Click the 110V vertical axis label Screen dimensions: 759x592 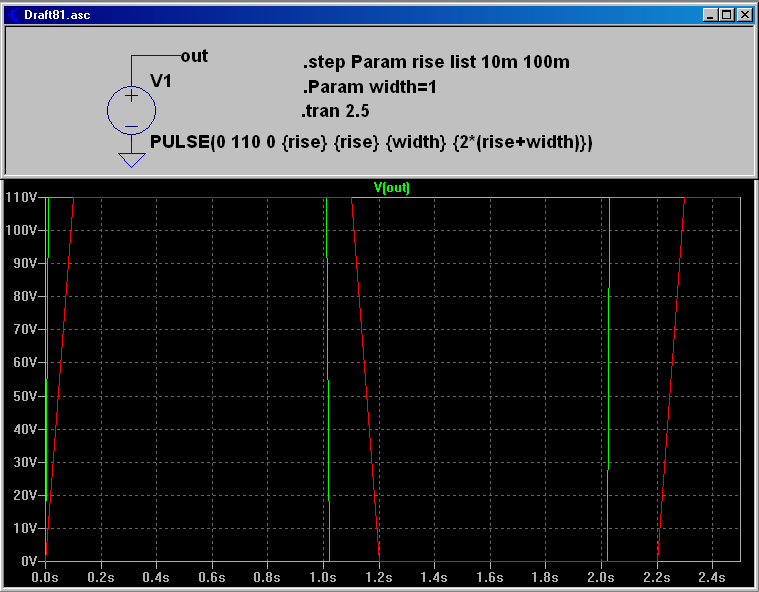point(21,197)
